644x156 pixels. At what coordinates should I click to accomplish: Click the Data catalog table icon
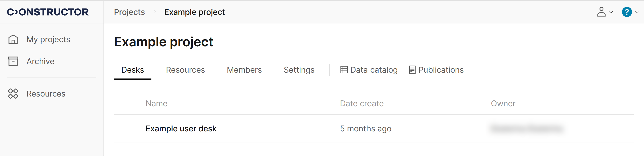click(x=344, y=70)
